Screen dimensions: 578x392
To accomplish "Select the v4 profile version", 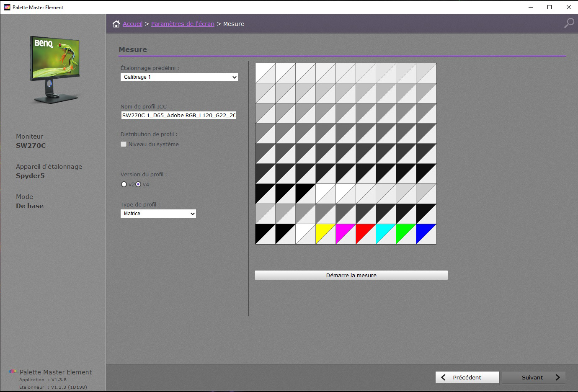I will pyautogui.click(x=138, y=184).
